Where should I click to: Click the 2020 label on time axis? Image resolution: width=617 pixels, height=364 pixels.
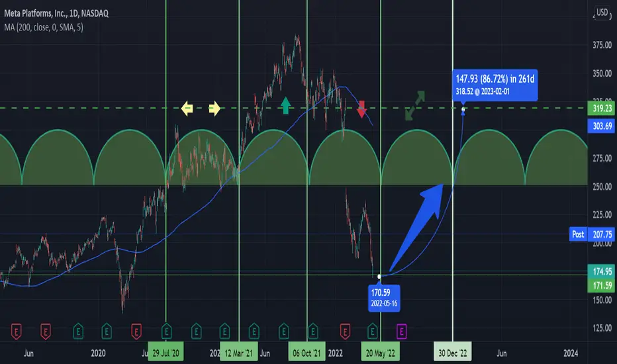(98, 353)
